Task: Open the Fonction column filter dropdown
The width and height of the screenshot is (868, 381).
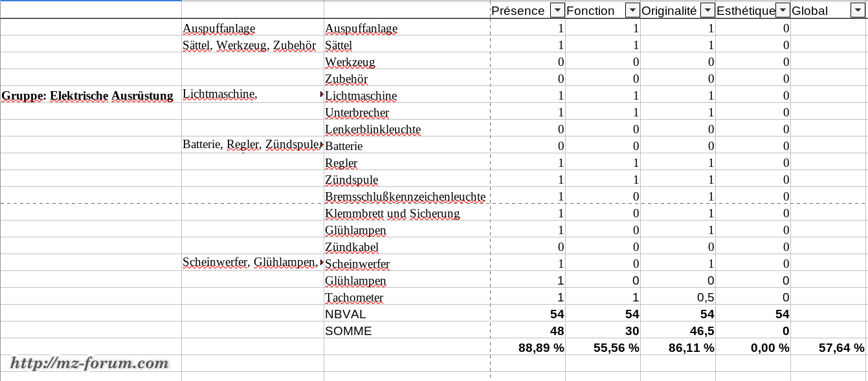Action: coord(632,10)
